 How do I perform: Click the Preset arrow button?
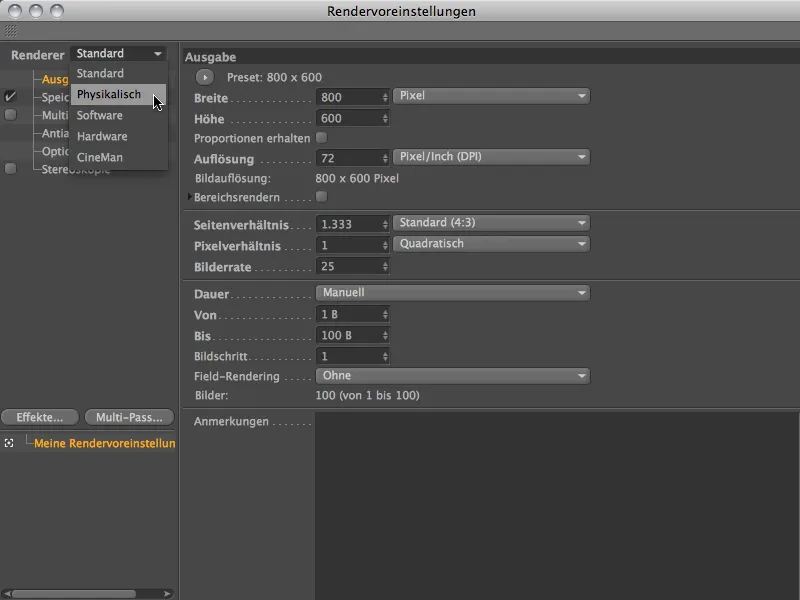pyautogui.click(x=205, y=78)
